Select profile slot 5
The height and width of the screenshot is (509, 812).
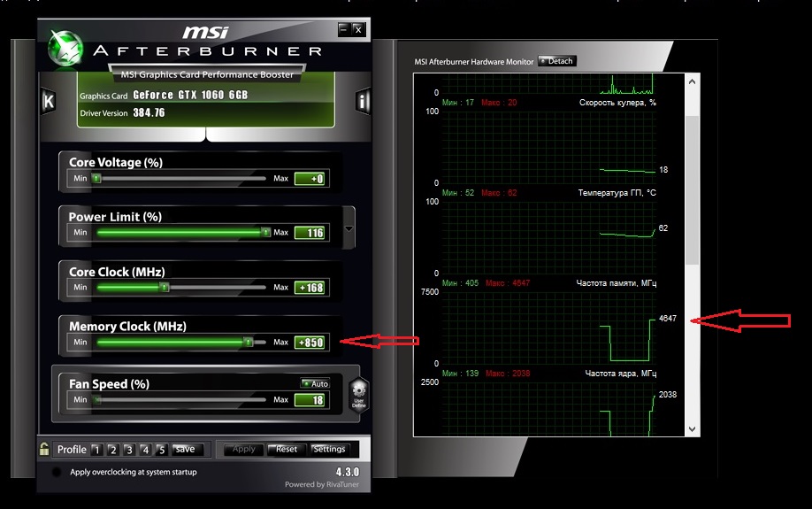[162, 450]
